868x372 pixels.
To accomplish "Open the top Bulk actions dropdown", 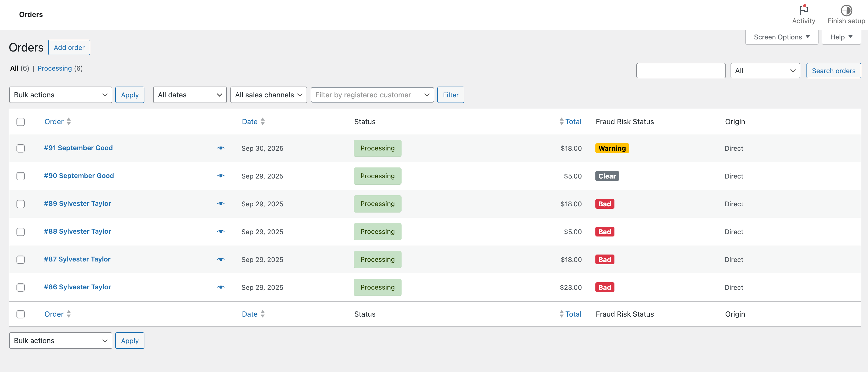I will [61, 95].
